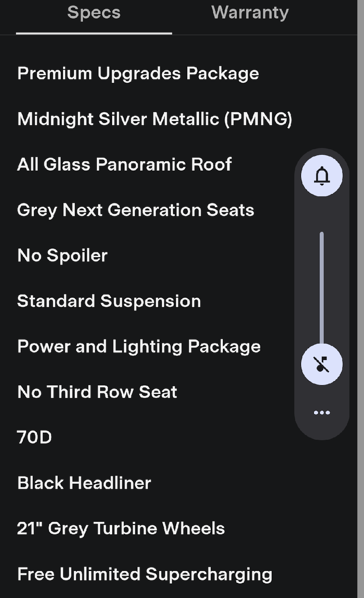Tap the Standard Suspension item

point(109,301)
